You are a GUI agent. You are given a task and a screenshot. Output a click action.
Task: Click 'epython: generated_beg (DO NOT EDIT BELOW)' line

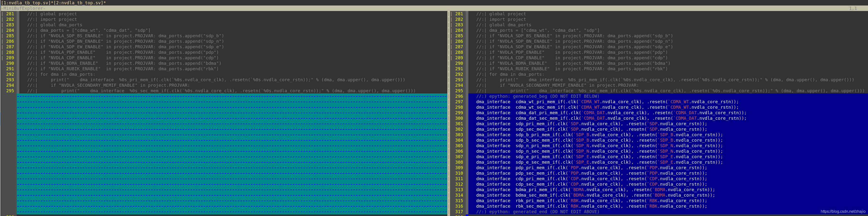538,96
